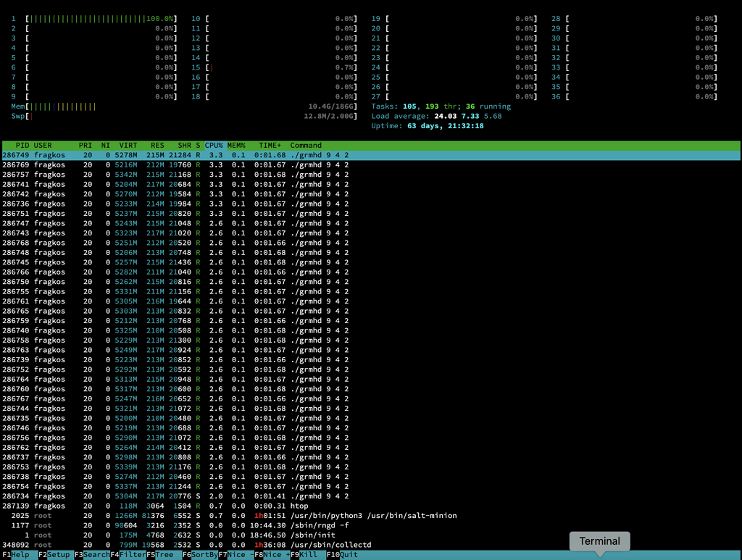This screenshot has height=560, width=742.
Task: Click F7 Nice minus
Action: (236, 555)
